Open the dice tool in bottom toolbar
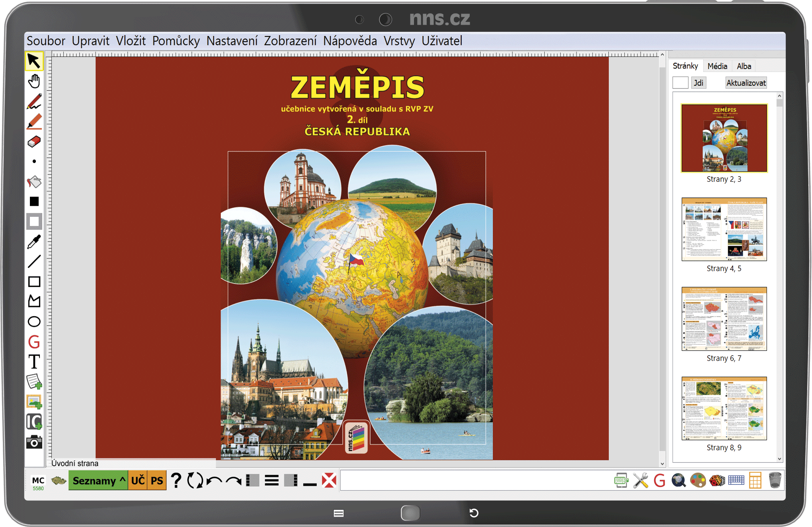 click(717, 480)
